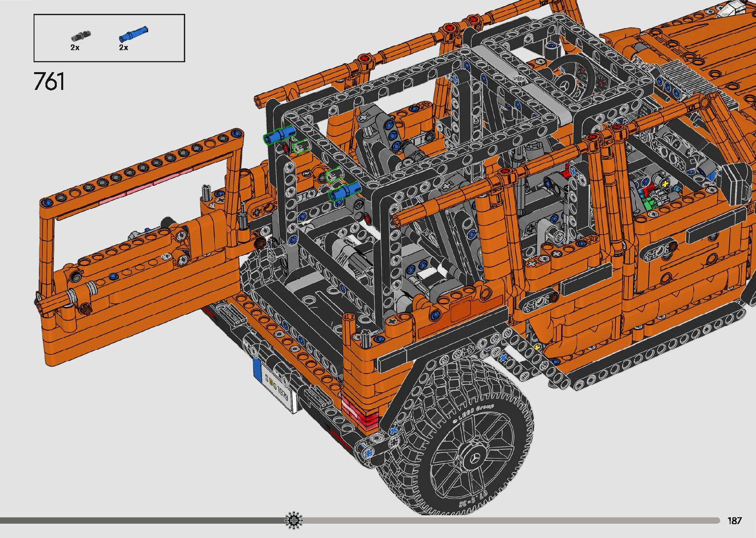Click the blue strip on the license plate
The width and height of the screenshot is (756, 538).
click(257, 371)
